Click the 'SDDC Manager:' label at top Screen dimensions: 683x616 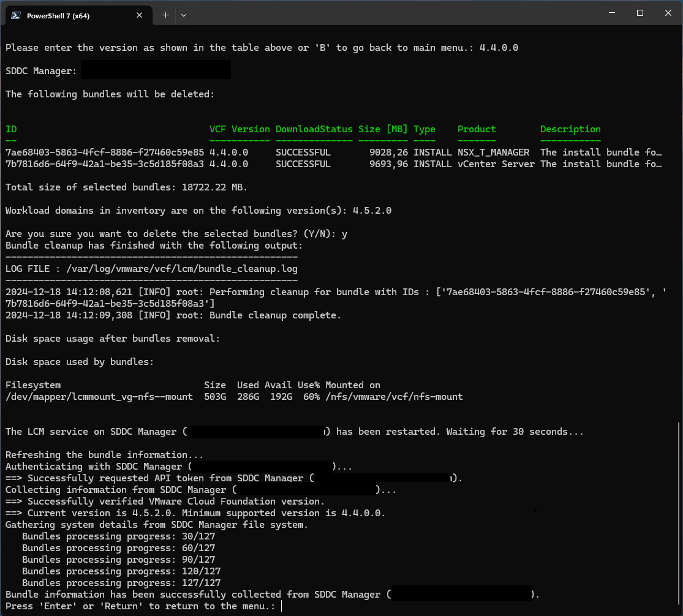(41, 71)
